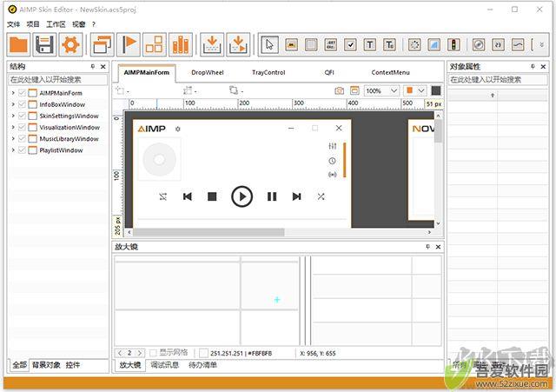
Task: Expand the MusicLibraryWindow tree node
Action: tap(13, 138)
